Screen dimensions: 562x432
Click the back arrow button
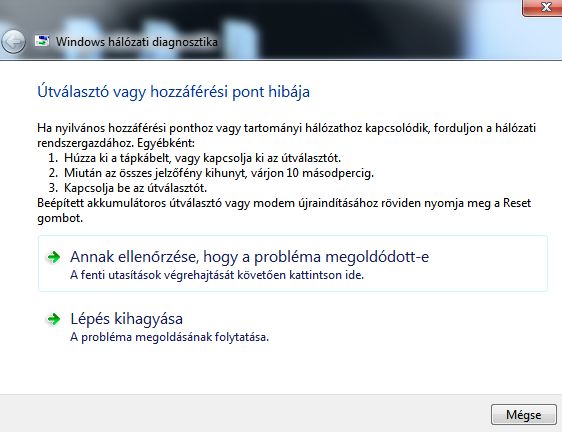click(x=13, y=42)
